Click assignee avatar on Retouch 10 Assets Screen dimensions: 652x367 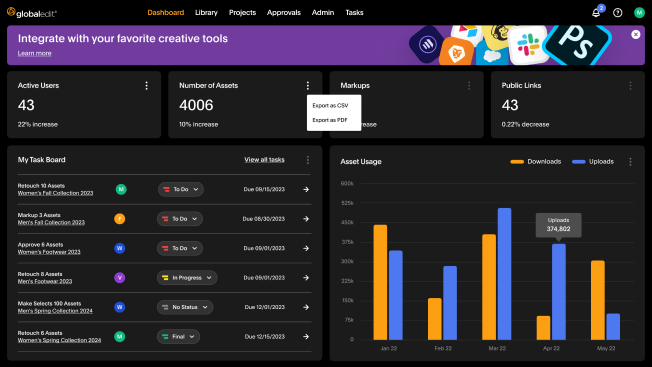point(121,190)
